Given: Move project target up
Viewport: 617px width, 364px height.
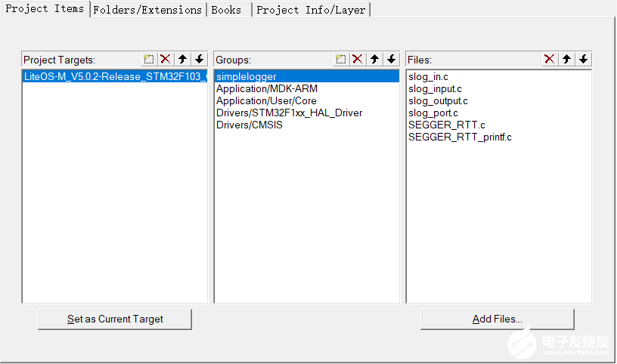Looking at the screenshot, I should [182, 60].
